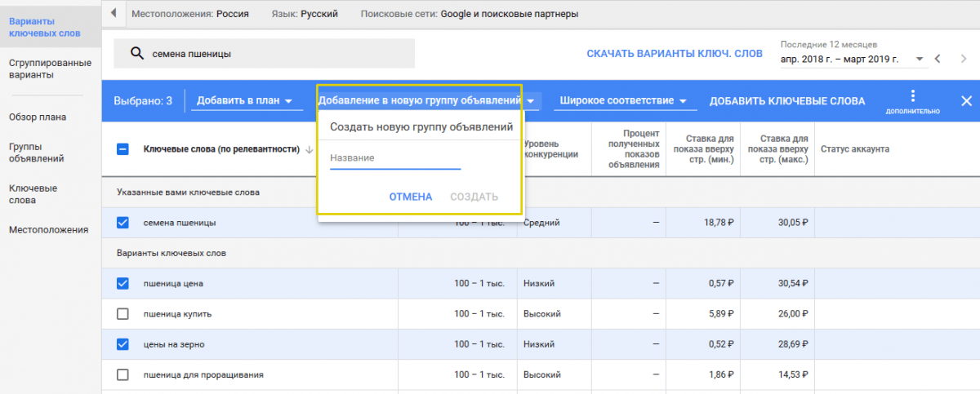Open the three-dot additional options menu
Screen dimensions: 980x394
(x=913, y=95)
